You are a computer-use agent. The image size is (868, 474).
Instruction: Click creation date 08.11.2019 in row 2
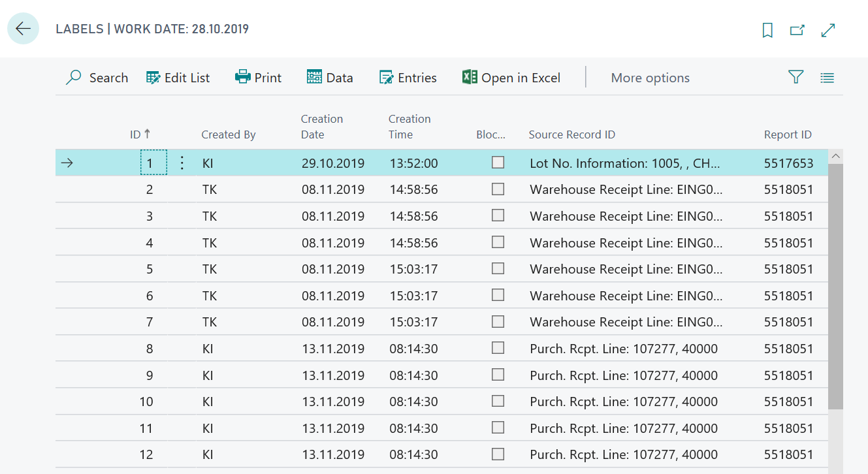click(333, 189)
